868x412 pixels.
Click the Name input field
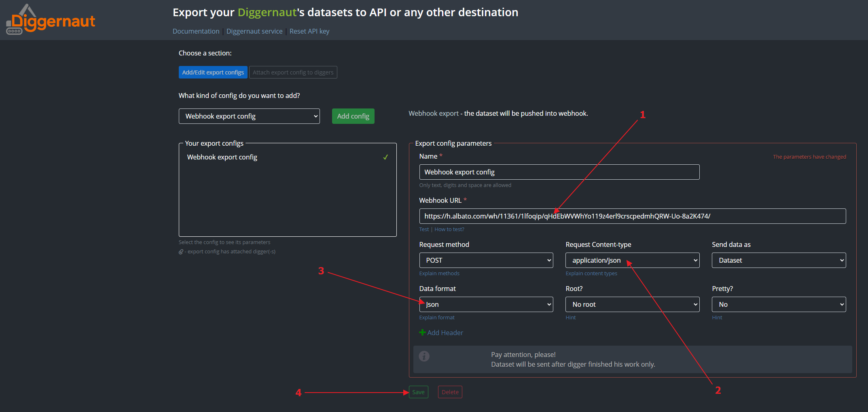point(559,172)
